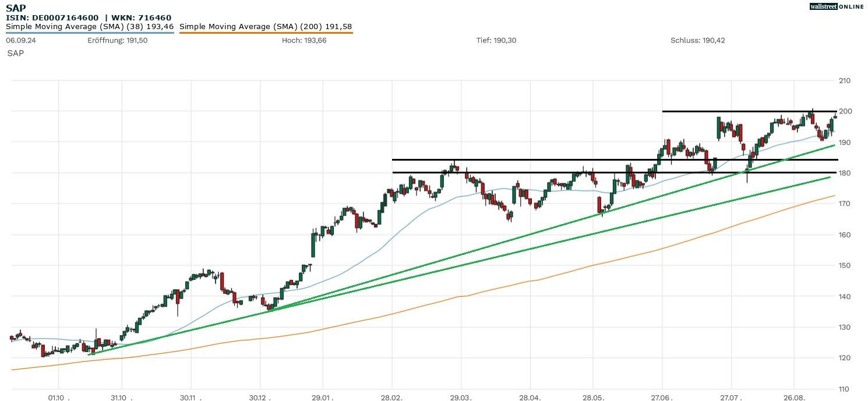Click the Tief 190,30 value
The height and width of the screenshot is (401, 868).
(496, 40)
